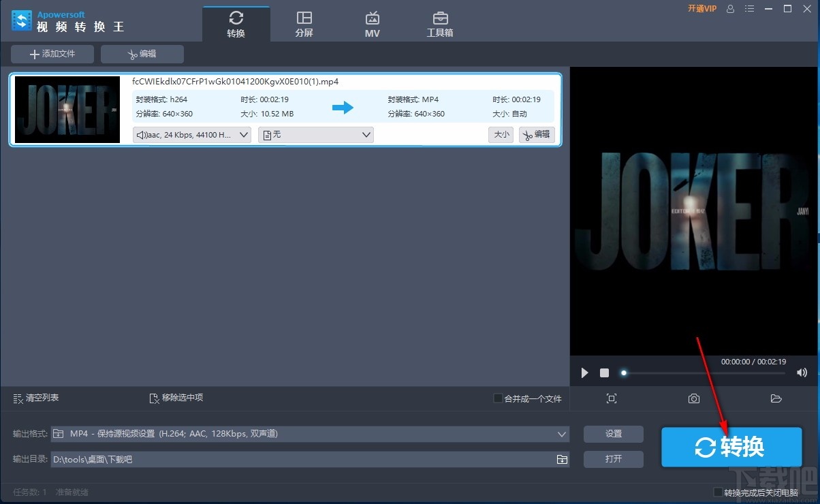Image resolution: width=820 pixels, height=504 pixels.
Task: Switch to the 转换 conversion tab
Action: (x=236, y=22)
